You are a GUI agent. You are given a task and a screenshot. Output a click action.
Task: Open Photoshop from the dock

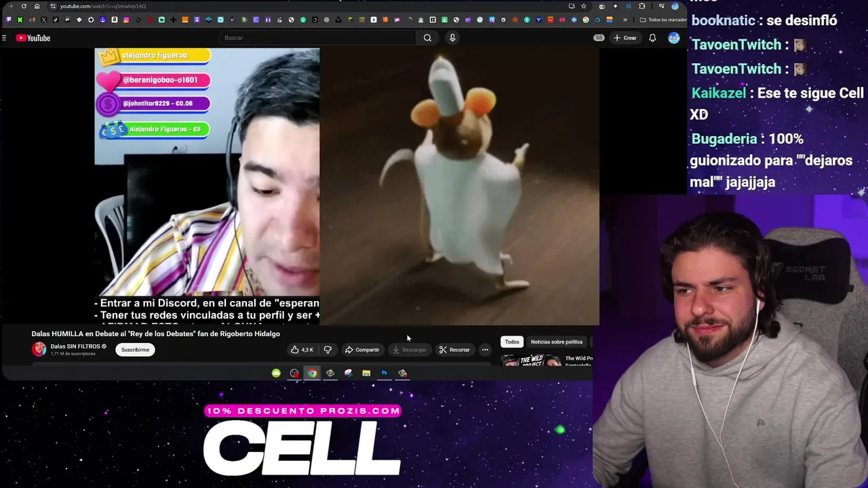tap(384, 373)
